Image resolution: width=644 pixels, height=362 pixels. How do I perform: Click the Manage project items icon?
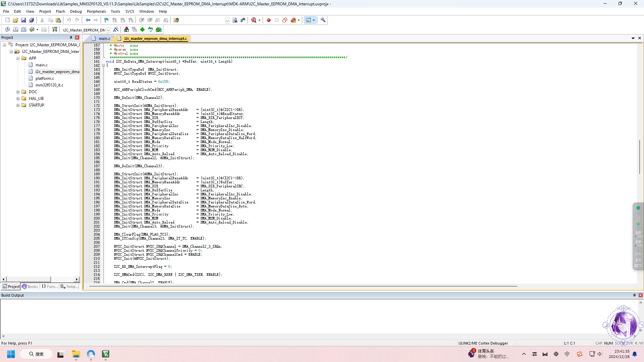[126, 29]
